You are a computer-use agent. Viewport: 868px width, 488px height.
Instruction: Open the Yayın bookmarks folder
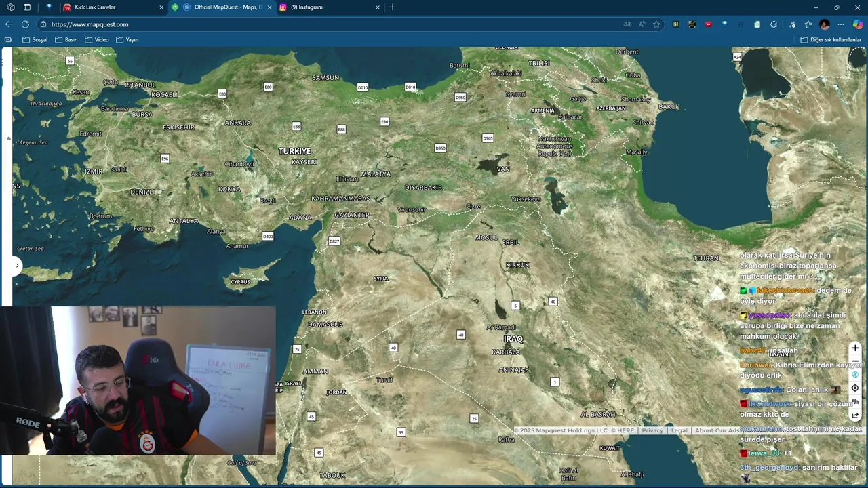127,39
